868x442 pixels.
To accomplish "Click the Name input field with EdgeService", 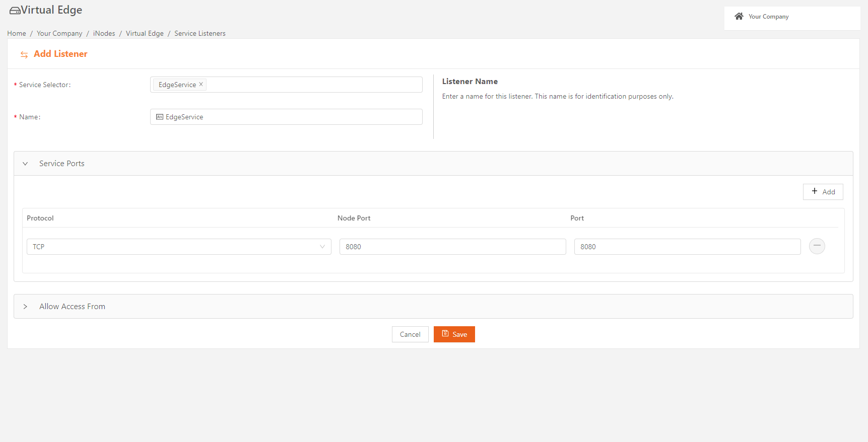I will click(x=286, y=117).
